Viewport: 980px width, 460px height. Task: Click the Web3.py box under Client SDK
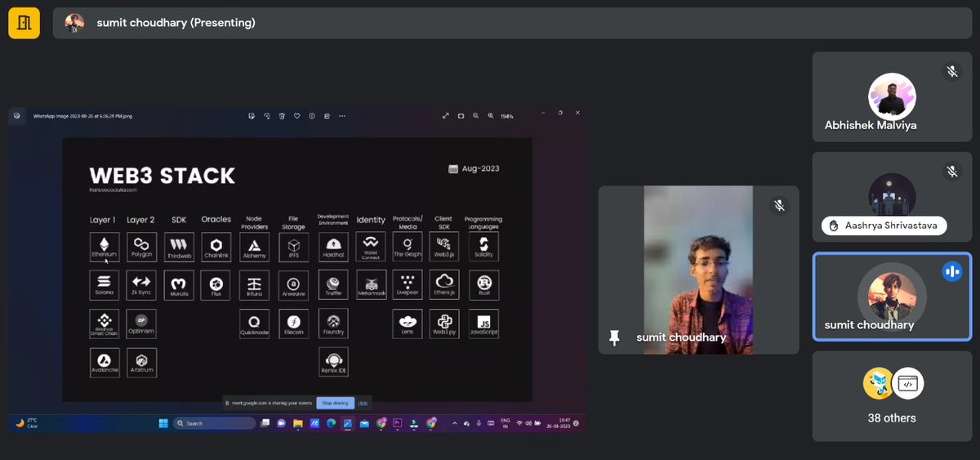coord(445,324)
